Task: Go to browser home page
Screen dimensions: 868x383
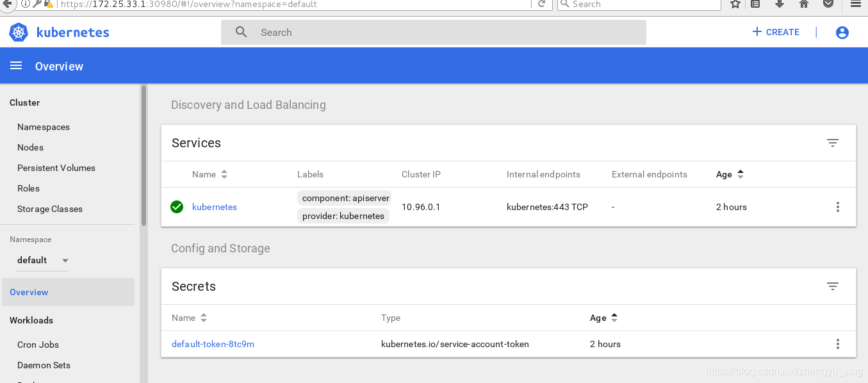Action: (x=804, y=4)
